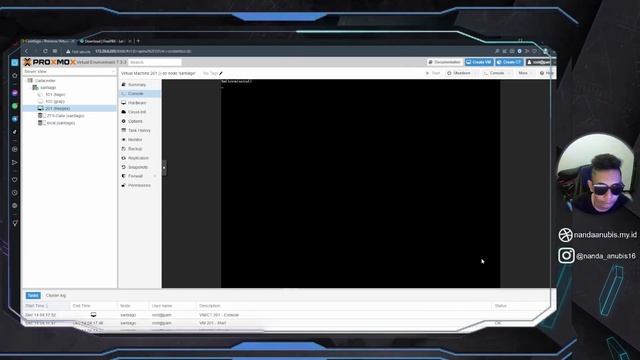Edit tags using the pencil icon
This screenshot has height=360, width=640.
[x=221, y=73]
